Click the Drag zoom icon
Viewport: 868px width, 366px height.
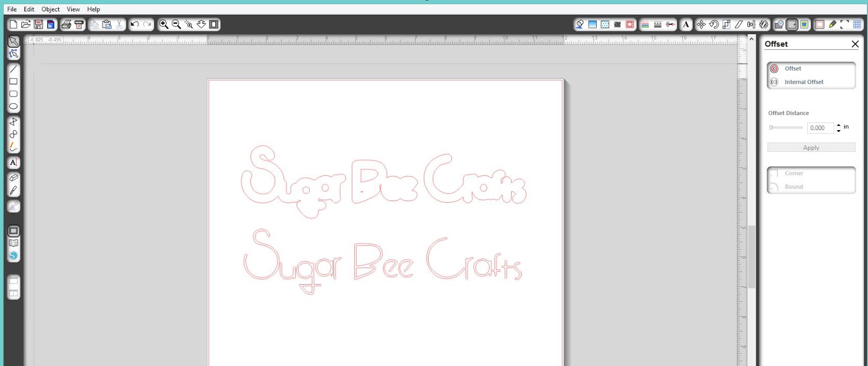pyautogui.click(x=201, y=24)
